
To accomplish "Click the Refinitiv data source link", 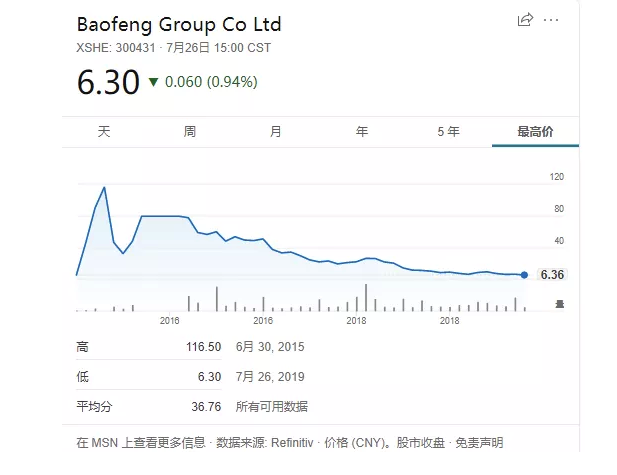I will tap(295, 442).
